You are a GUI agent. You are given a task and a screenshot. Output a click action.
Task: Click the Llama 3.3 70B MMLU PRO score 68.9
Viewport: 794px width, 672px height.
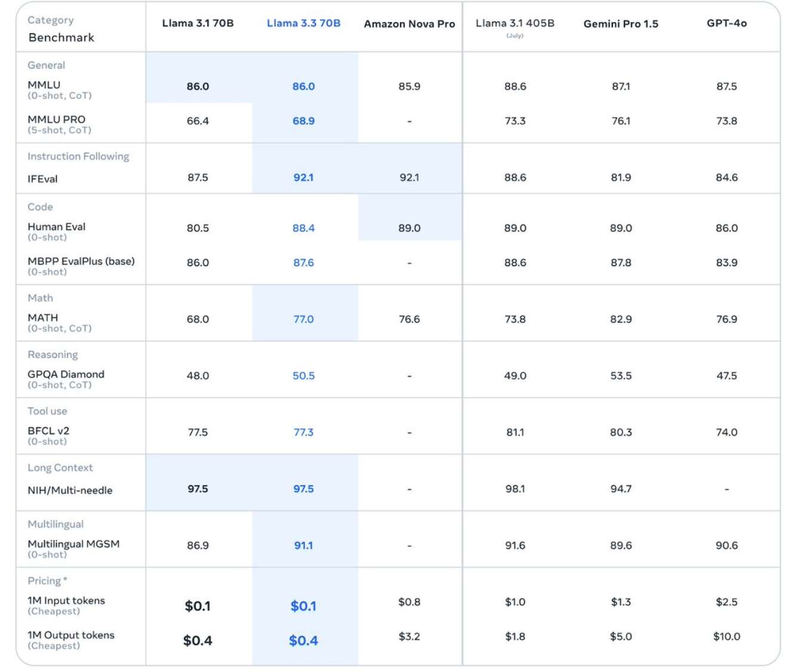point(303,121)
